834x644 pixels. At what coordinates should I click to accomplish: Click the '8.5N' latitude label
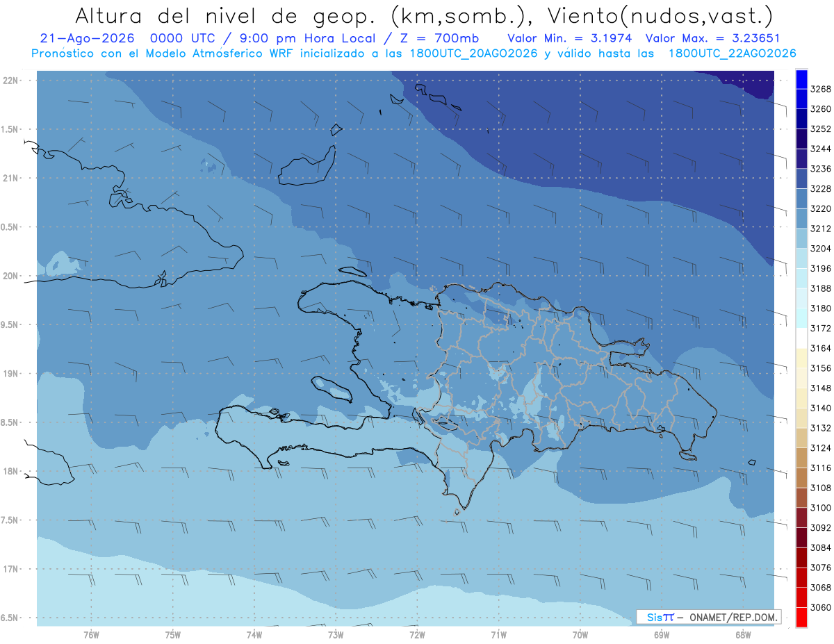10,422
